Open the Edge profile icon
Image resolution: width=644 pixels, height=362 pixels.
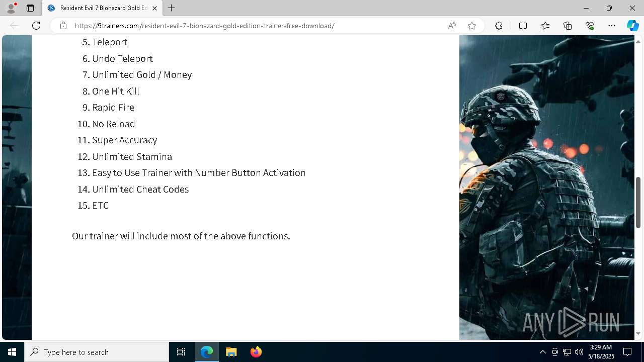[11, 8]
